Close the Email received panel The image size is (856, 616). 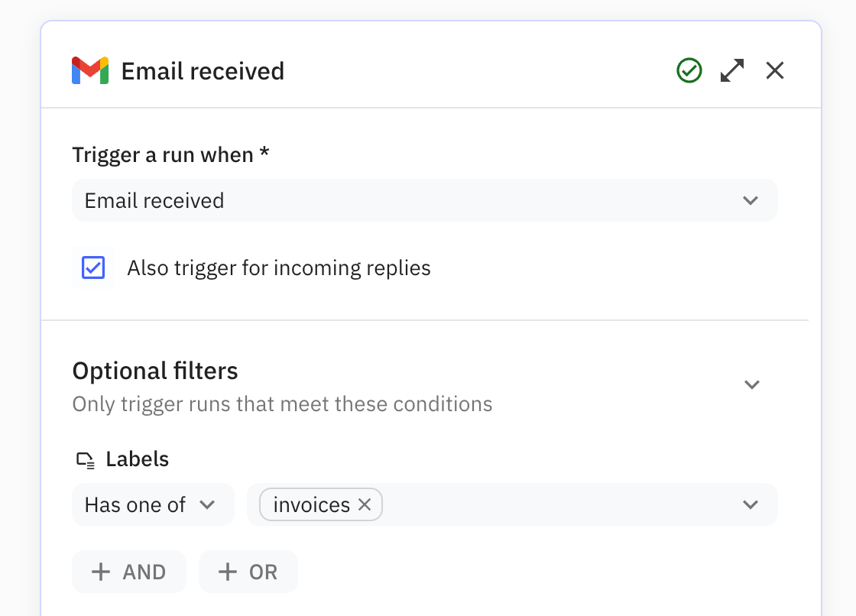tap(775, 71)
